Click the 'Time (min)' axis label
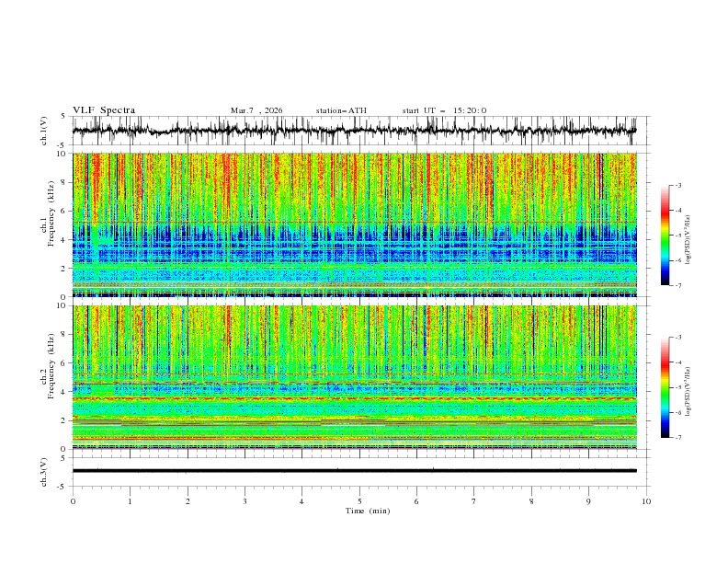This screenshot has width=728, height=563. [368, 511]
